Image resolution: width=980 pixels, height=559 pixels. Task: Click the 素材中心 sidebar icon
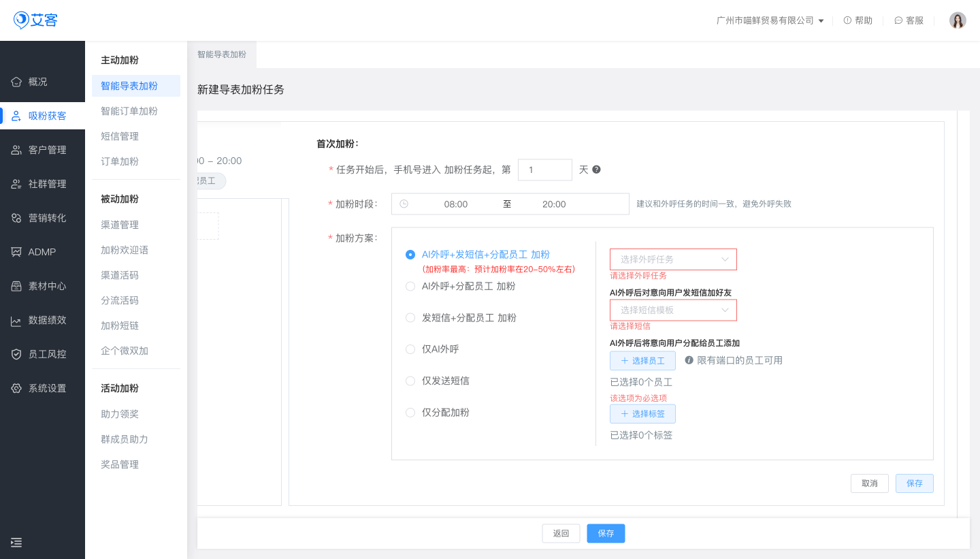[x=16, y=286]
